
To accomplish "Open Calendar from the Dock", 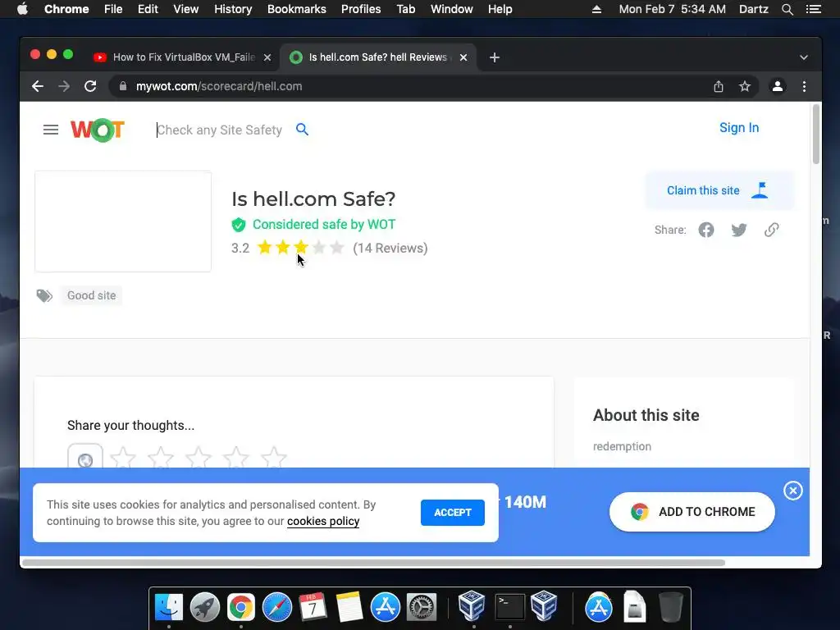I will click(x=313, y=607).
